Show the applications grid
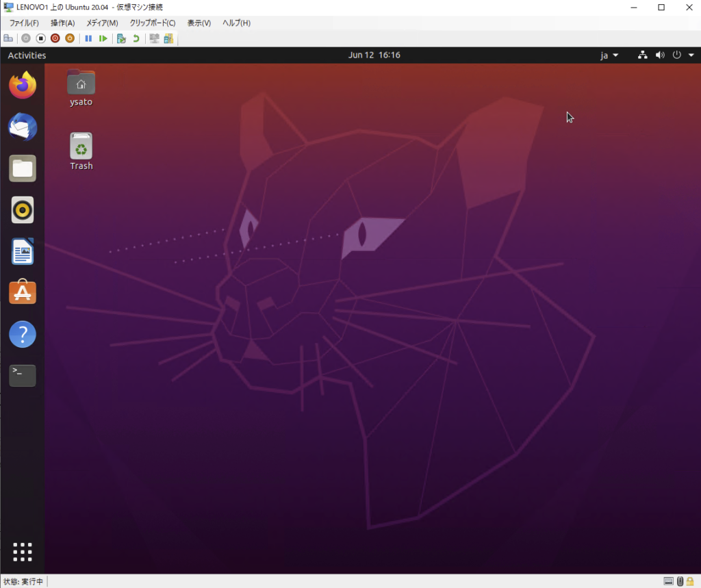The height and width of the screenshot is (588, 701). tap(23, 552)
